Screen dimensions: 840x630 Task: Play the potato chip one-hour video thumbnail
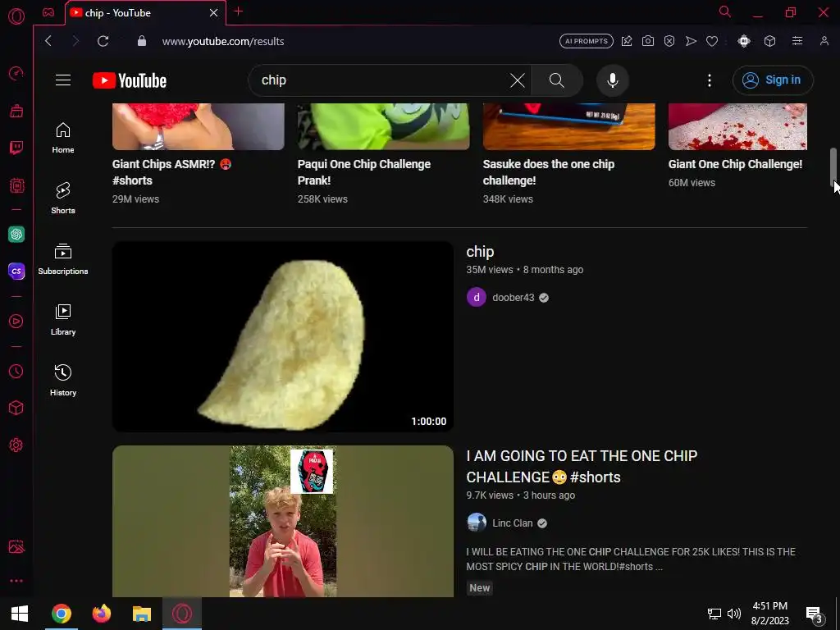pos(283,336)
